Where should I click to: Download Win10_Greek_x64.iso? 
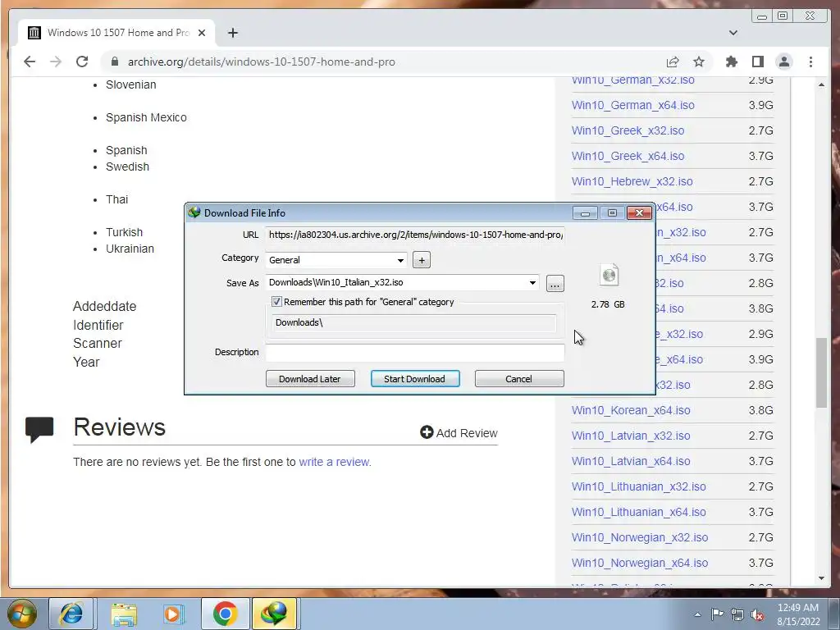tap(628, 156)
